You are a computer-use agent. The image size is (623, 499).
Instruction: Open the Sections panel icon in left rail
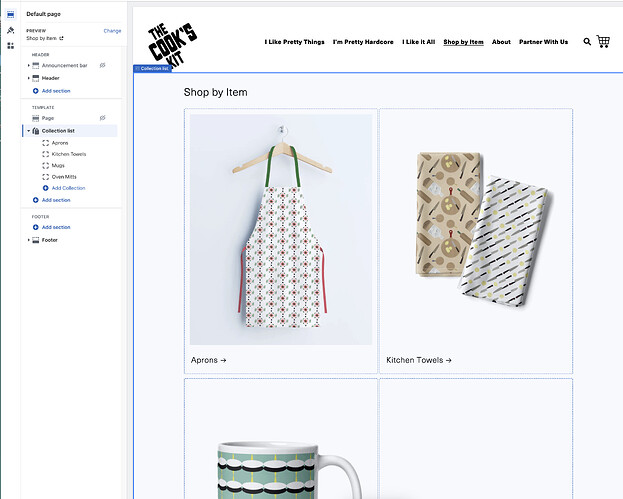pos(11,15)
